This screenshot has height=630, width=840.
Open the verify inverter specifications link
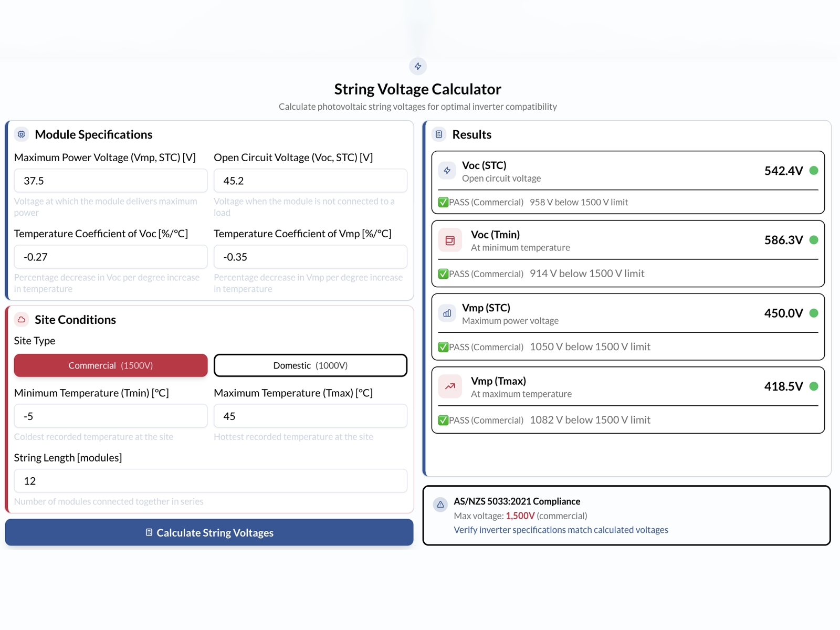tap(561, 530)
